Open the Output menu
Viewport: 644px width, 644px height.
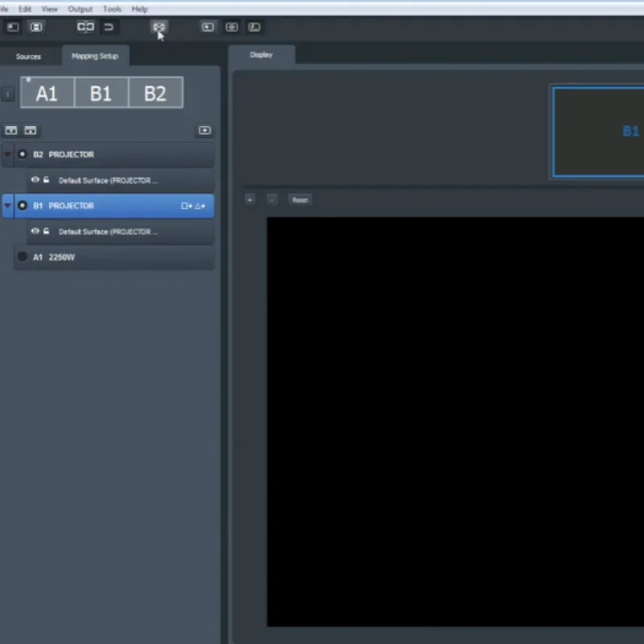point(80,9)
